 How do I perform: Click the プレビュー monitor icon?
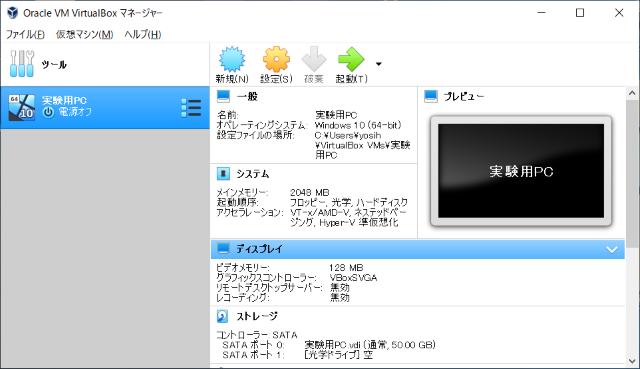(x=431, y=96)
